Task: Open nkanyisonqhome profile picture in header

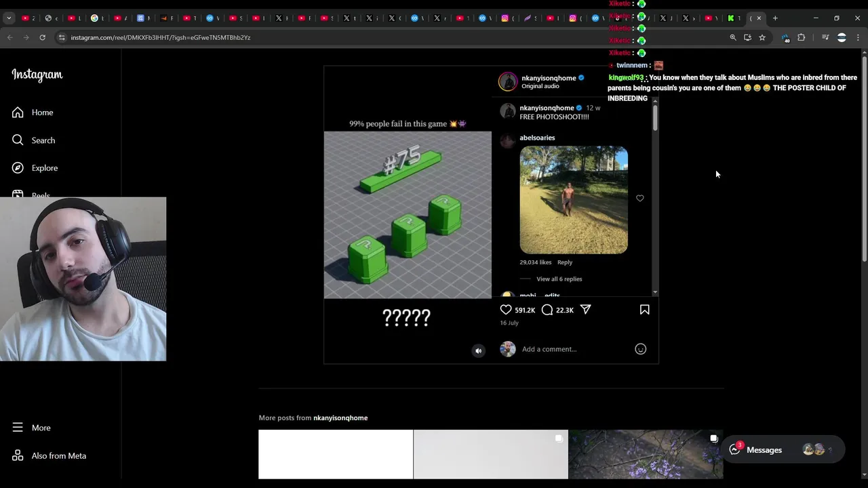Action: (508, 81)
